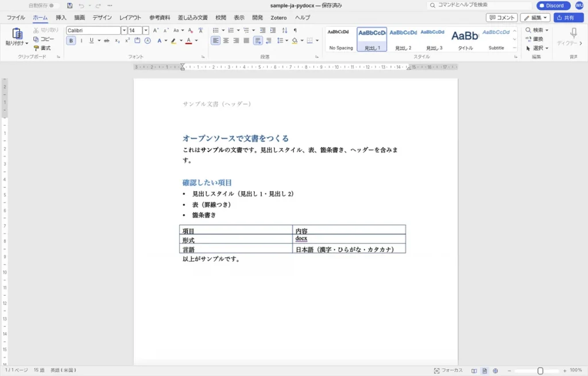The image size is (588, 376).
Task: Increase font size with the larger A icon
Action: click(x=156, y=30)
